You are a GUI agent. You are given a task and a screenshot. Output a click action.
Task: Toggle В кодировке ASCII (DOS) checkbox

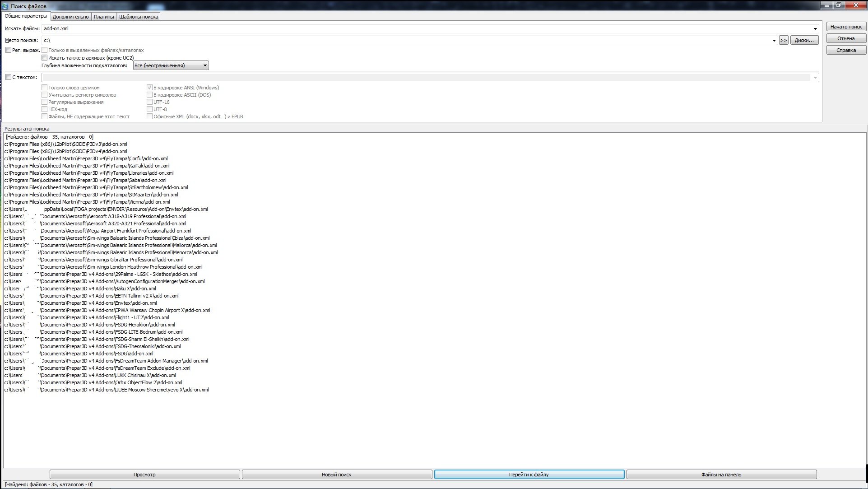coord(149,95)
